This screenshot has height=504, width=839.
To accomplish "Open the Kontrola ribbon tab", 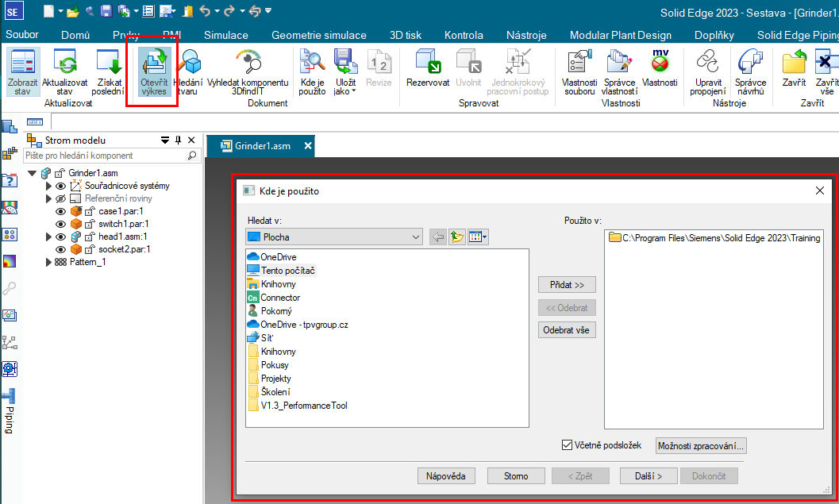I will click(x=464, y=35).
